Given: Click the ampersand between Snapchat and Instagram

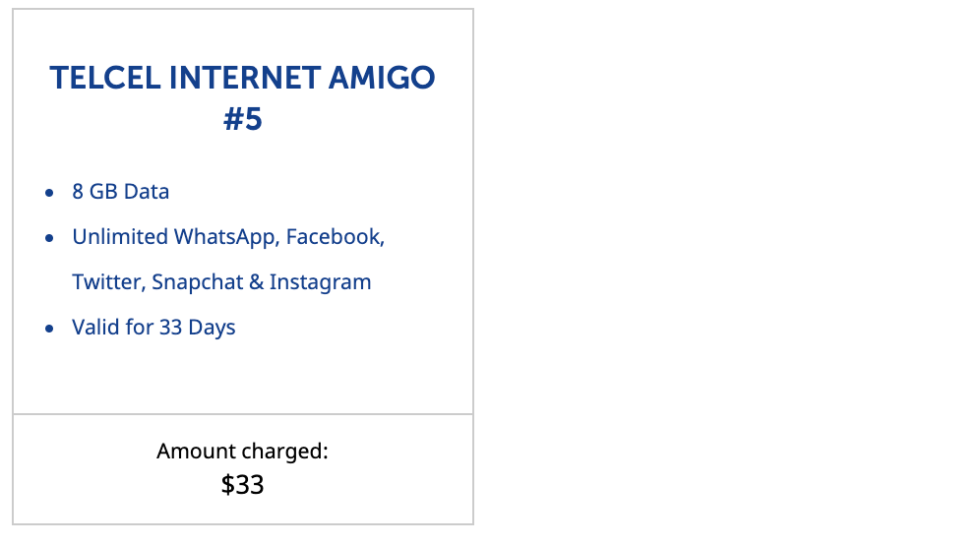Looking at the screenshot, I should click(x=256, y=282).
